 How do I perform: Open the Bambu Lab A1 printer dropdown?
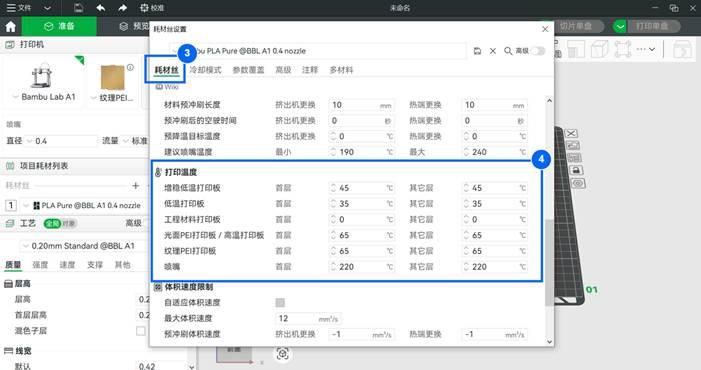point(43,97)
